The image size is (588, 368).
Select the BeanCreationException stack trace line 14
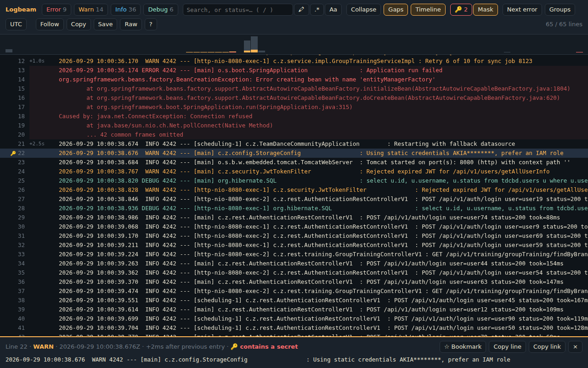tap(294, 80)
